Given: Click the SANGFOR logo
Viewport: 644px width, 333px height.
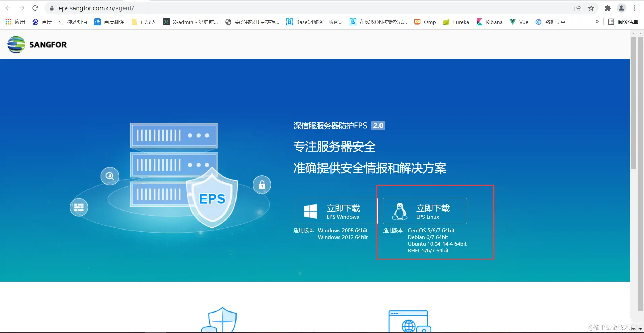Looking at the screenshot, I should coord(37,44).
